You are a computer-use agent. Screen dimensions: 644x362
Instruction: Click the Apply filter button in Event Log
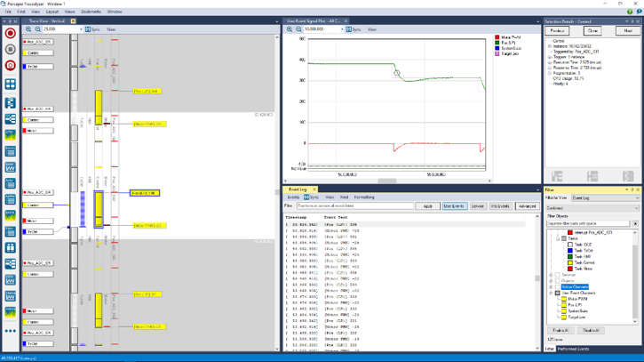point(427,206)
